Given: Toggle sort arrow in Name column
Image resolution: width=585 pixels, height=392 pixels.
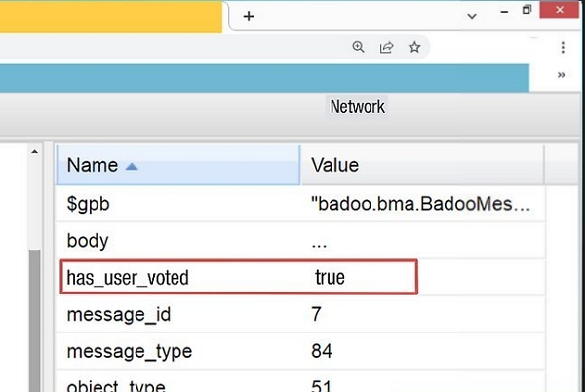Looking at the screenshot, I should pyautogui.click(x=133, y=166).
